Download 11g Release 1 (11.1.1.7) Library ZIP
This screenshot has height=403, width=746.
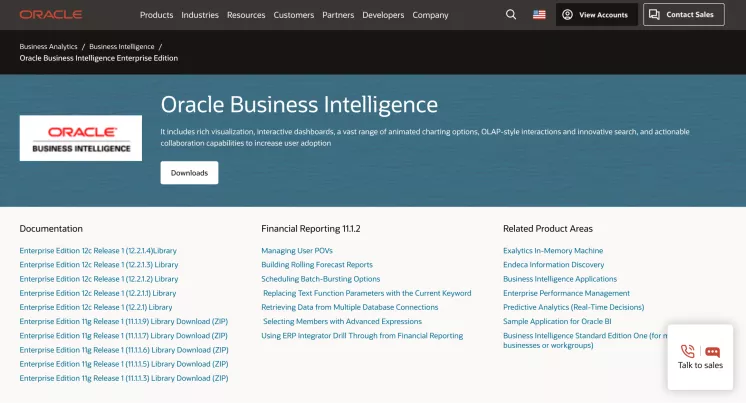click(x=124, y=335)
